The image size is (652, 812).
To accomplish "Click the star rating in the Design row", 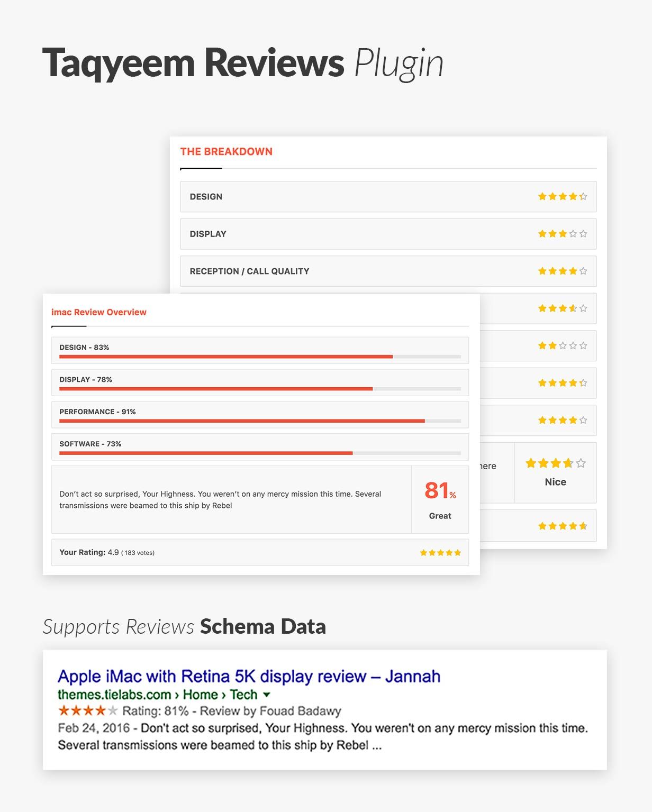I will coord(562,197).
